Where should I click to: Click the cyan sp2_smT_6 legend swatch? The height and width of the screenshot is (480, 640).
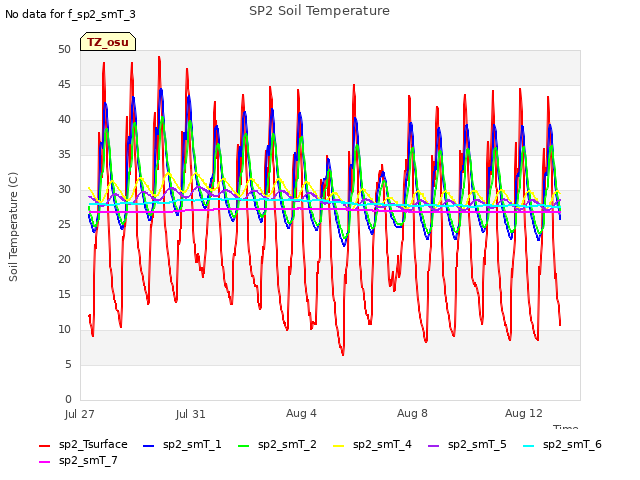[529, 446]
